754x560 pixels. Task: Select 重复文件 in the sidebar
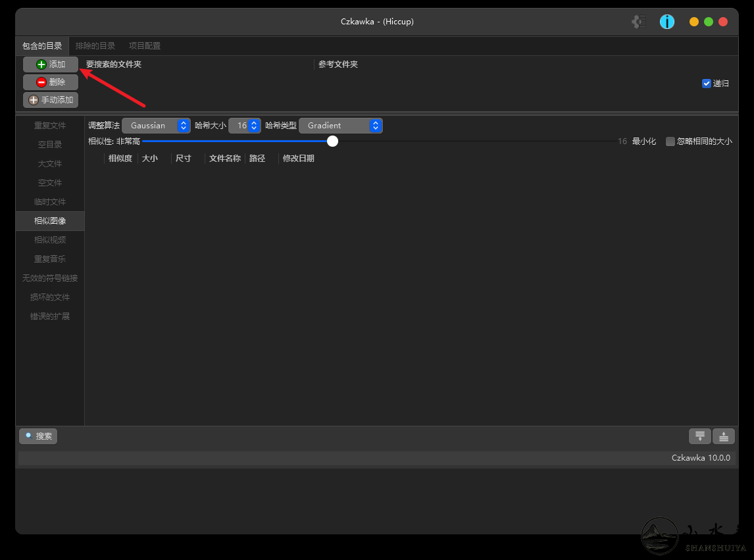pyautogui.click(x=50, y=126)
